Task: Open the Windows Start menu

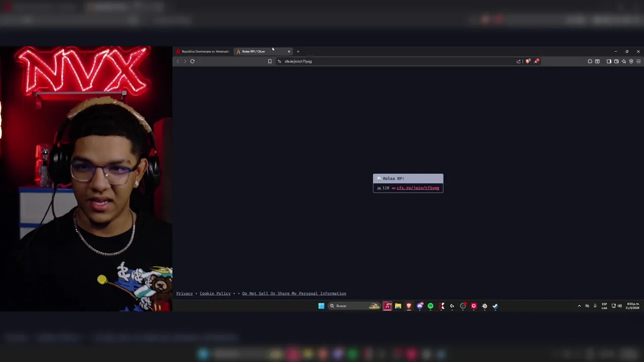Action: 321,306
